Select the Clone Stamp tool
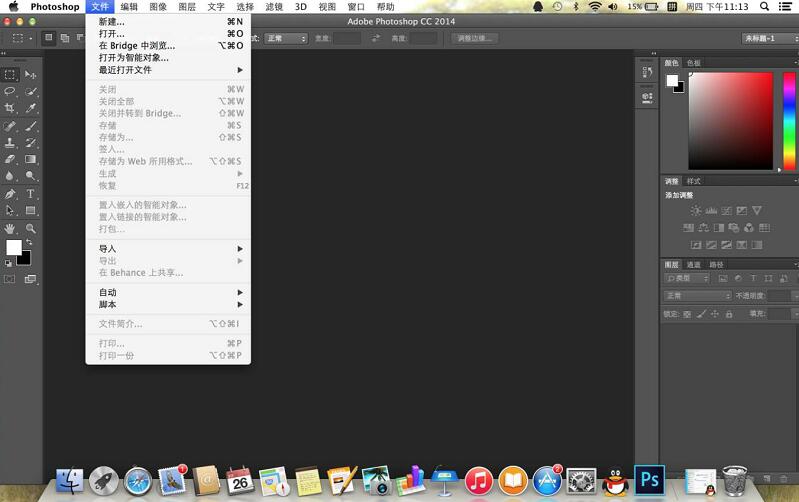This screenshot has height=502, width=799. (10, 143)
